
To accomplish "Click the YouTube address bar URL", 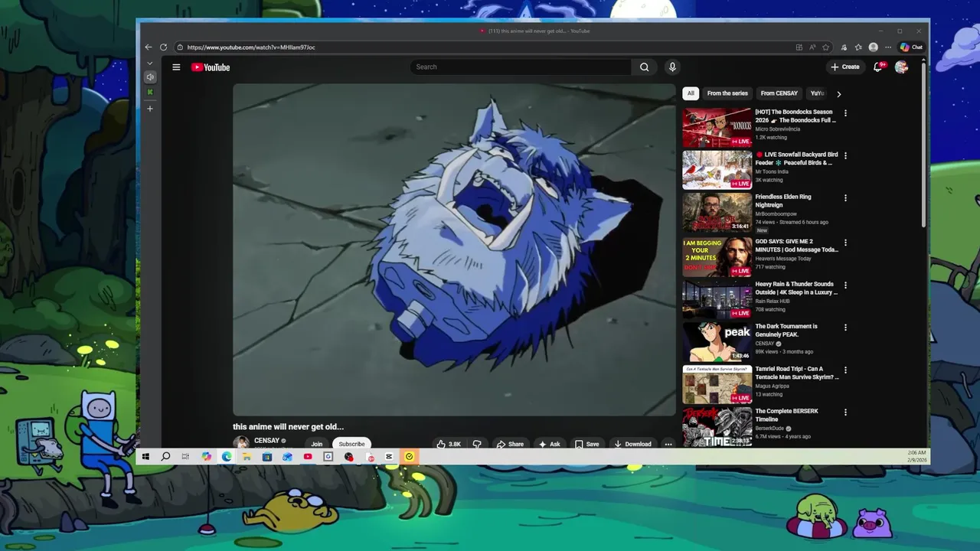I will point(251,47).
